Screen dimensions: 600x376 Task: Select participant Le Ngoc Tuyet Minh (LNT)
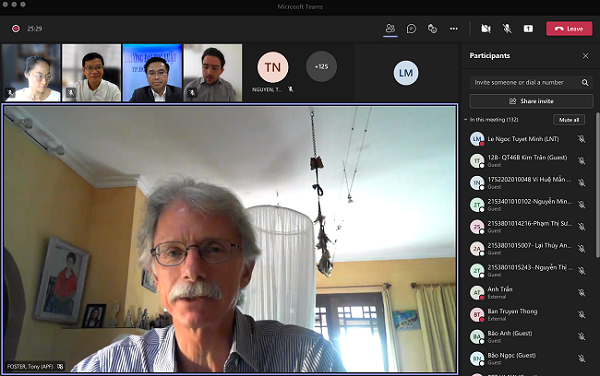[528, 139]
